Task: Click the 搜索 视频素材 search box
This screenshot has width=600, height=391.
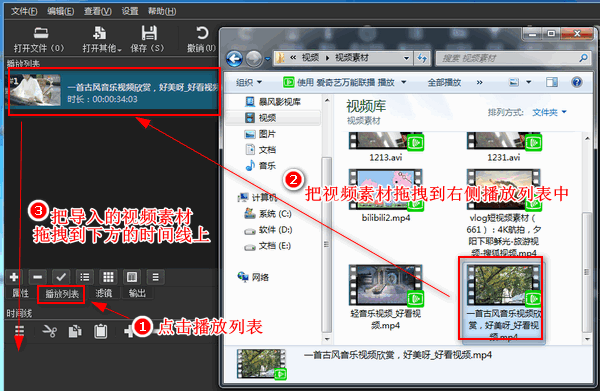Action: pos(513,59)
